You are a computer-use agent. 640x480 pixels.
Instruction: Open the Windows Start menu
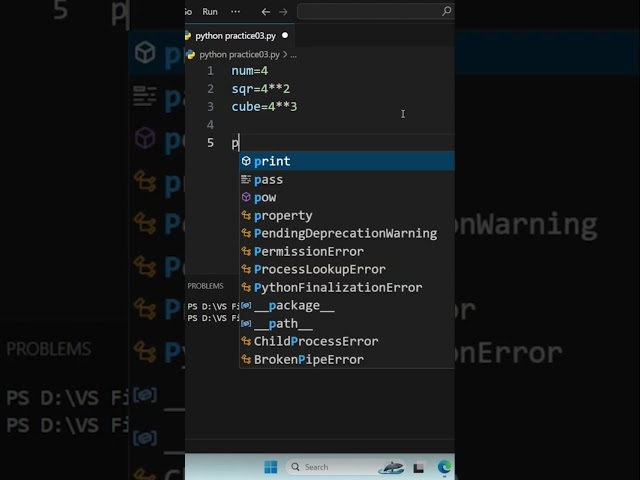(x=271, y=467)
